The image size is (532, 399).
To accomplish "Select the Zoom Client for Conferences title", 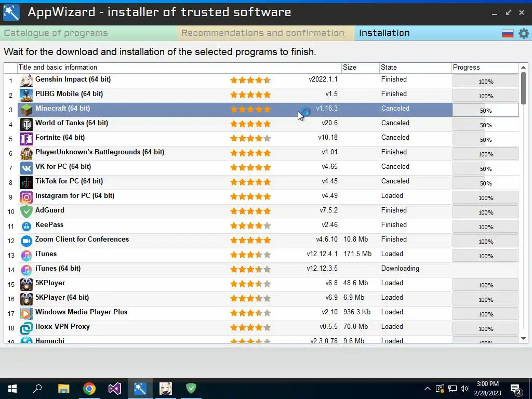I will coord(82,239).
